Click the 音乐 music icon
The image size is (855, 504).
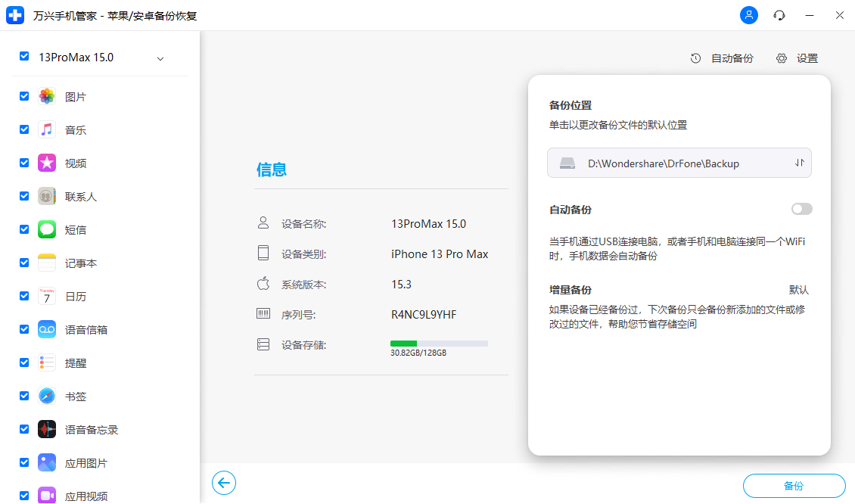tap(48, 129)
